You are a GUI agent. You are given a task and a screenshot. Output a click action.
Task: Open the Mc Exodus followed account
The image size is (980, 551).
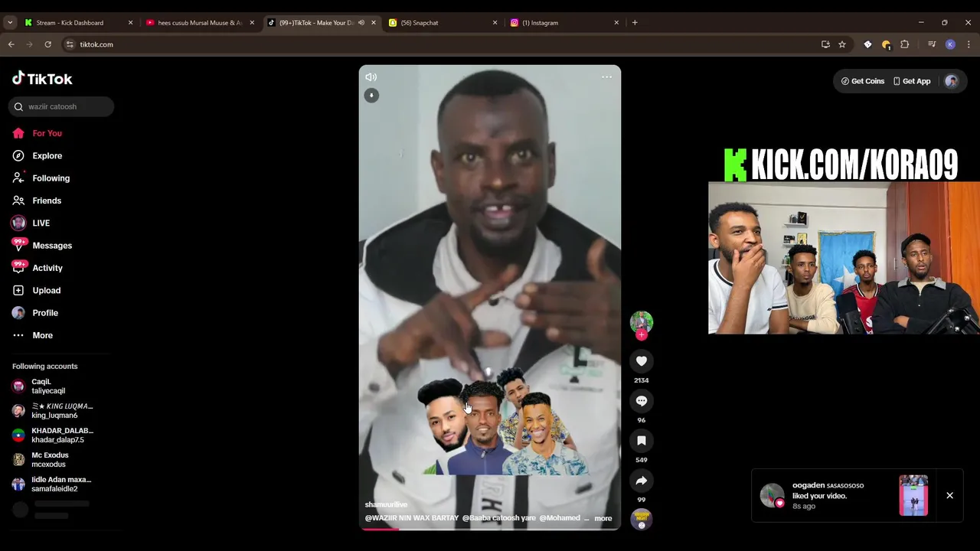[x=54, y=460]
